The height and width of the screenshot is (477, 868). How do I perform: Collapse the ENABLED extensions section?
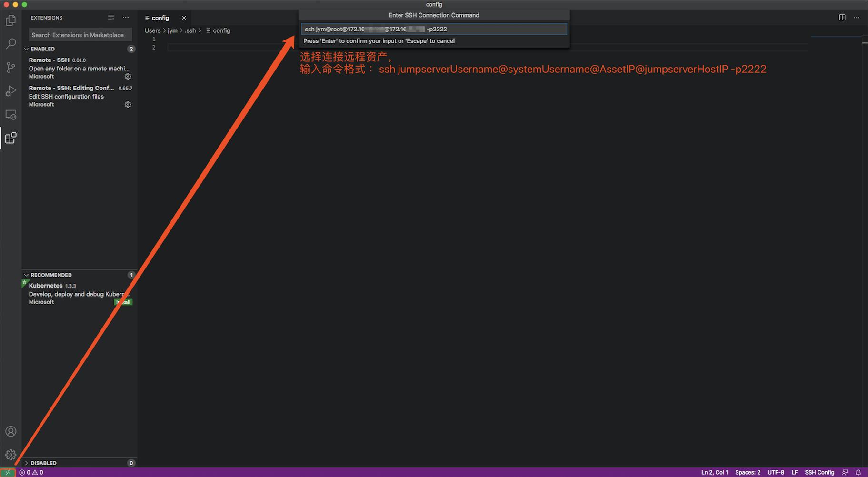point(27,49)
